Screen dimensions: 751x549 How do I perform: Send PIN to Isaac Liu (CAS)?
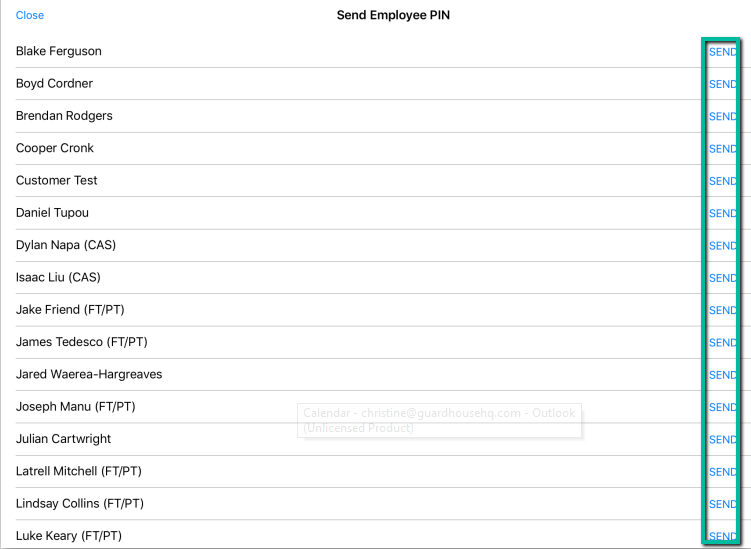coord(723,278)
